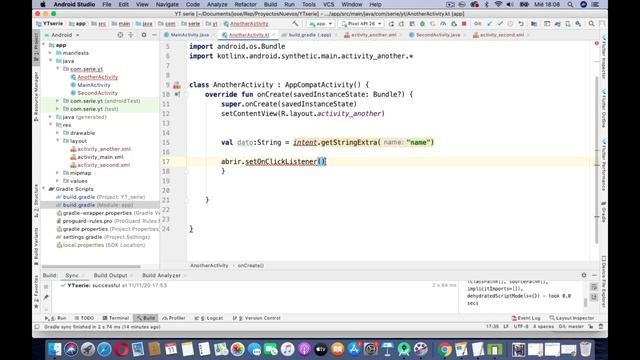This screenshot has height=360, width=640.
Task: Click 4 spaces indent setting in status bar
Action: tap(543, 327)
